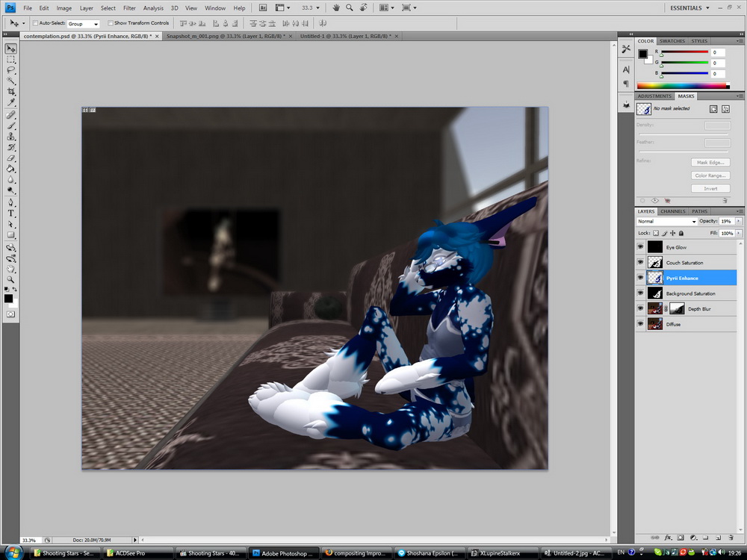Open the Opacity slider arrow
The image size is (747, 560).
(x=739, y=221)
